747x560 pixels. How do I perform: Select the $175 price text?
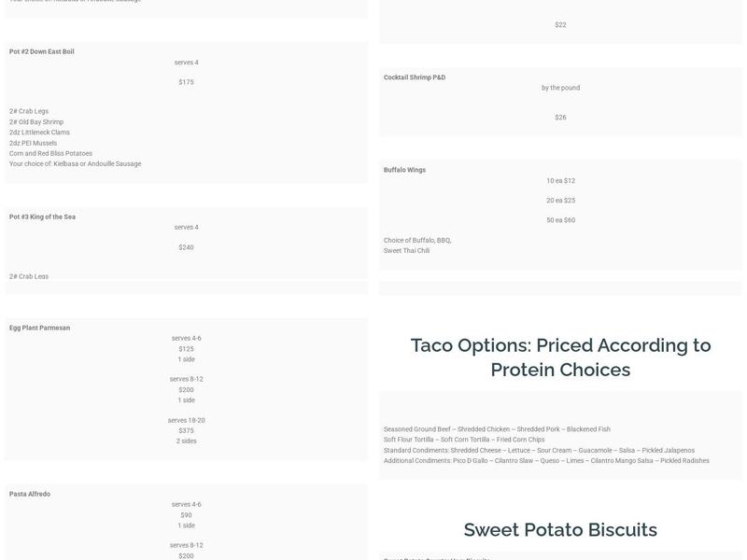[186, 82]
